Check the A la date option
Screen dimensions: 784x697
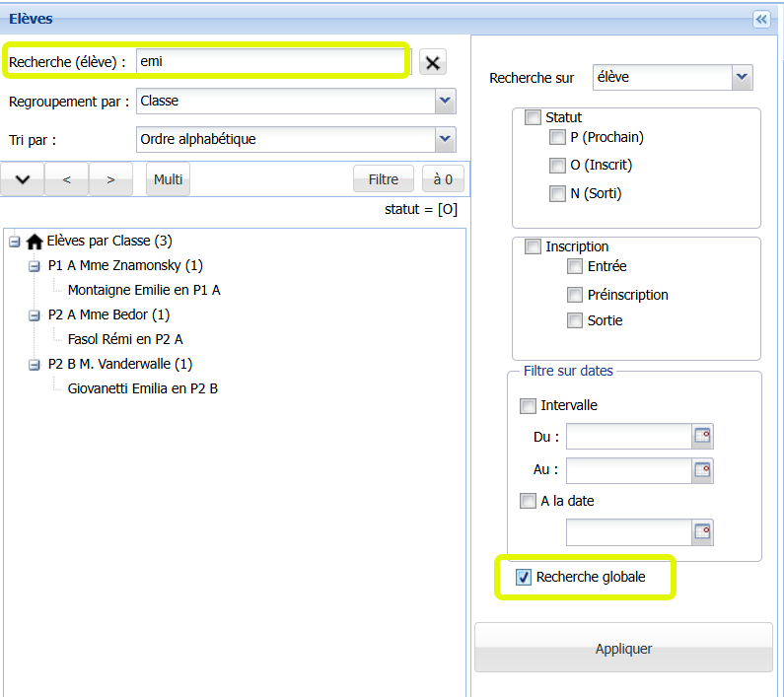528,501
